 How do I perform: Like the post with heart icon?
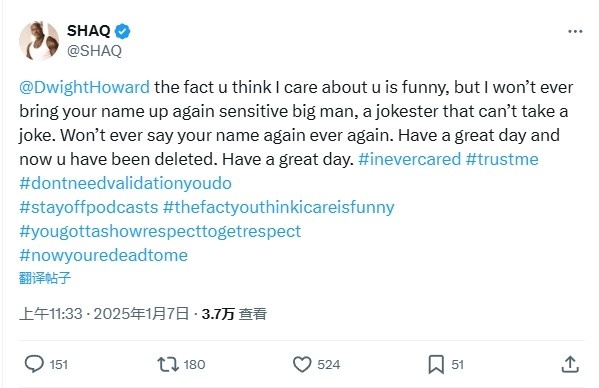pyautogui.click(x=302, y=364)
